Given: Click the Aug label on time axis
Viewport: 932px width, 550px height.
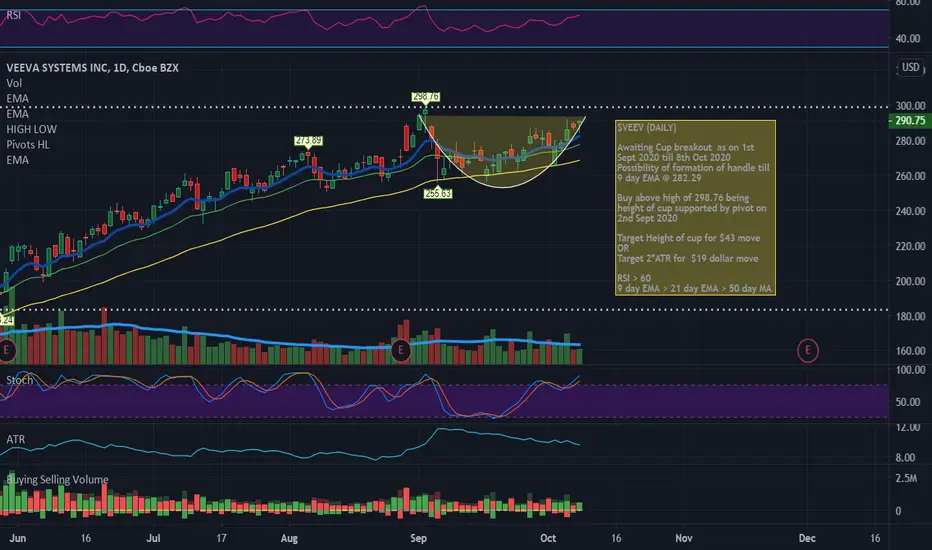Looking at the screenshot, I should (289, 538).
